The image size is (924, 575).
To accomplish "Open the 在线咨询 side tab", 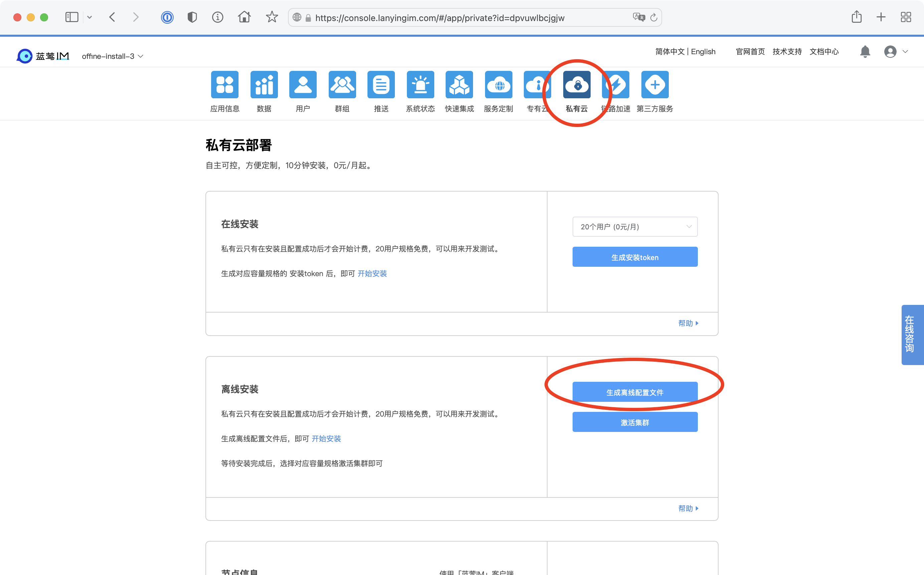I will click(912, 335).
